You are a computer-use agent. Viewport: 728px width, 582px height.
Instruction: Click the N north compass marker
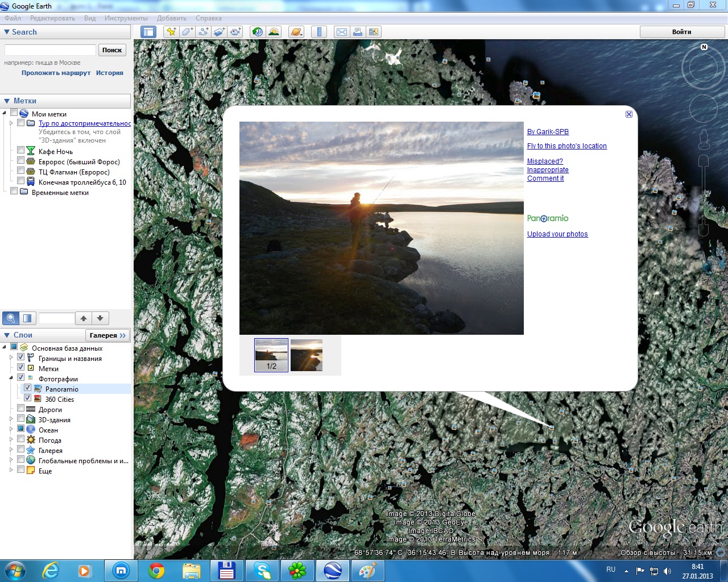704,47
